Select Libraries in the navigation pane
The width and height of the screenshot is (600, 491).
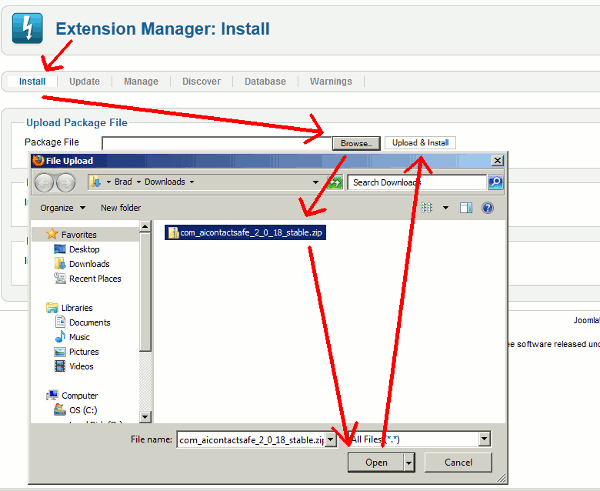point(77,308)
